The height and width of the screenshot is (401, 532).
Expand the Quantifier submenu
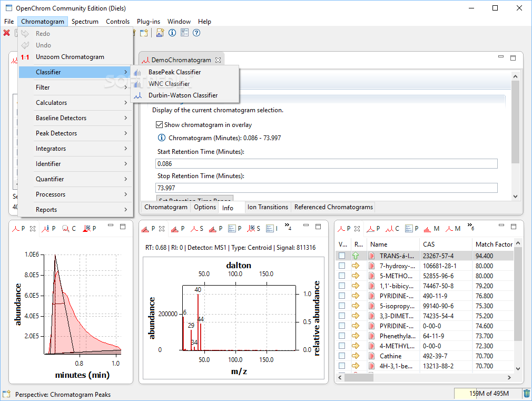click(75, 179)
